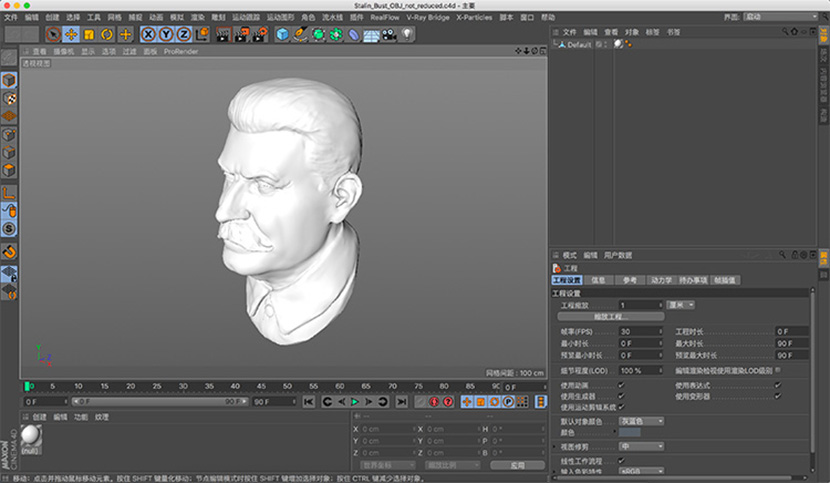Open the green subdivision generator icon
Viewport: 830px width, 483px height.
tap(318, 35)
